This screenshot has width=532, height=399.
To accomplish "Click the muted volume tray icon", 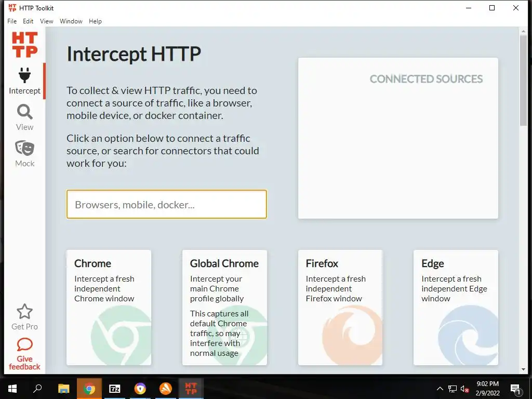I will coord(465,389).
